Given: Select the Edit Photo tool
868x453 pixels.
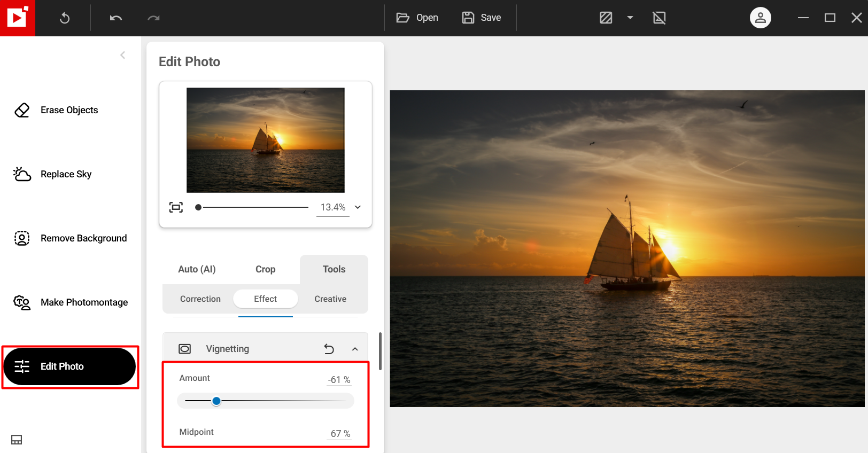Looking at the screenshot, I should point(69,366).
